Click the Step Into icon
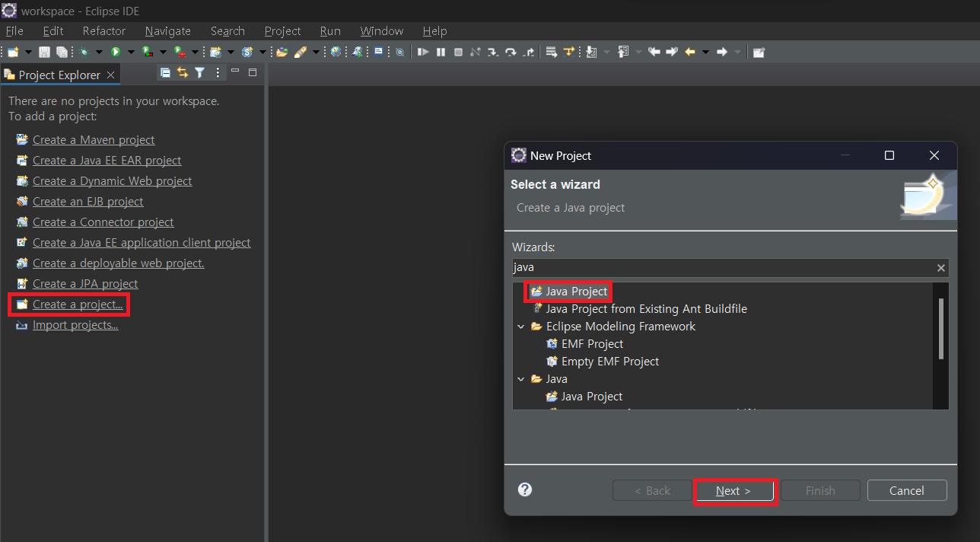 pyautogui.click(x=493, y=52)
